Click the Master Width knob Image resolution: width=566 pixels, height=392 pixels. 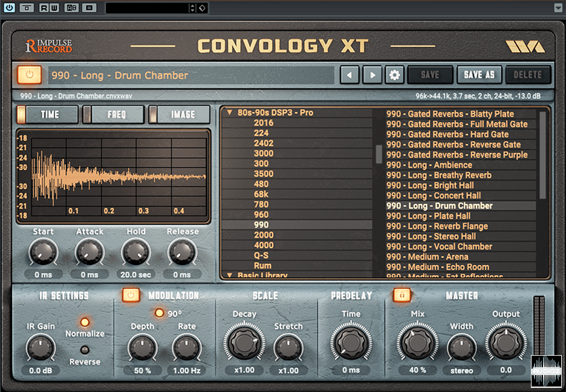click(x=461, y=347)
